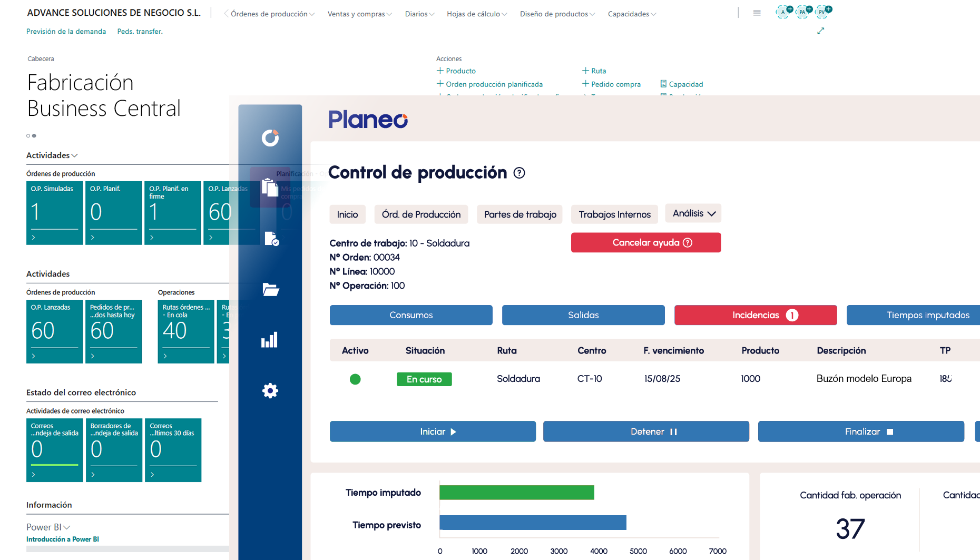Click the + Ruta action
The image size is (980, 560).
pos(594,71)
